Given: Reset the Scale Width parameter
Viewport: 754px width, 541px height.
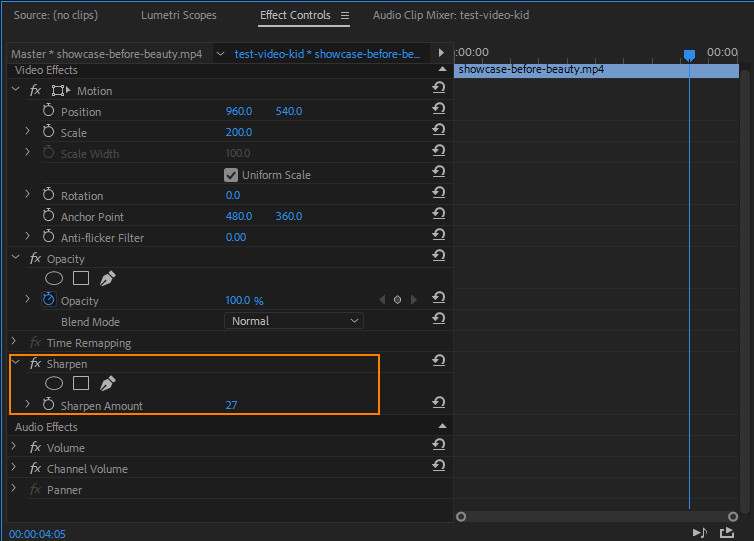Looking at the screenshot, I should (x=439, y=151).
